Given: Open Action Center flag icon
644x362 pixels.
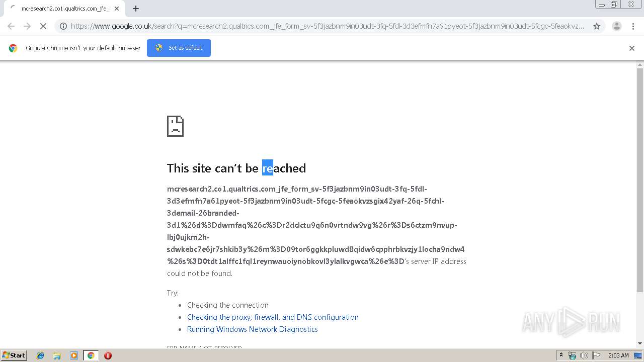Looking at the screenshot, I should point(596,355).
